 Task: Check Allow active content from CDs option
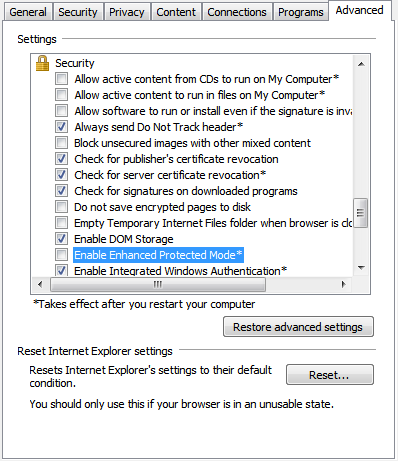(61, 79)
